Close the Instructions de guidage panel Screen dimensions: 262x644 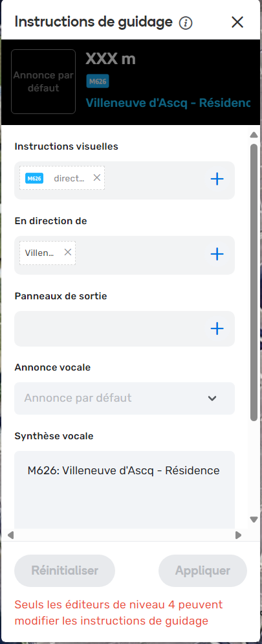[237, 22]
